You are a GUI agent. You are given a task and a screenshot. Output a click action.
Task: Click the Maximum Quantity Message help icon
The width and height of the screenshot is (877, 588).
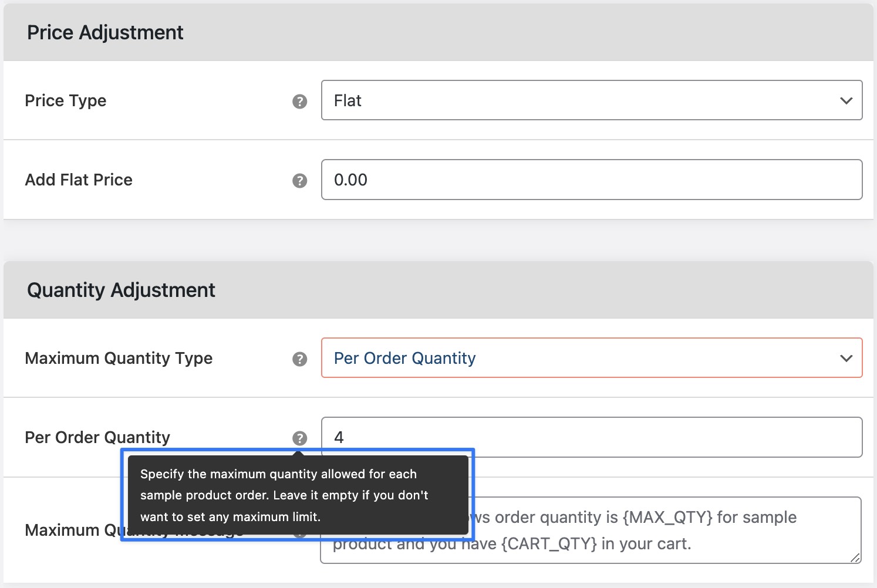pos(300,530)
